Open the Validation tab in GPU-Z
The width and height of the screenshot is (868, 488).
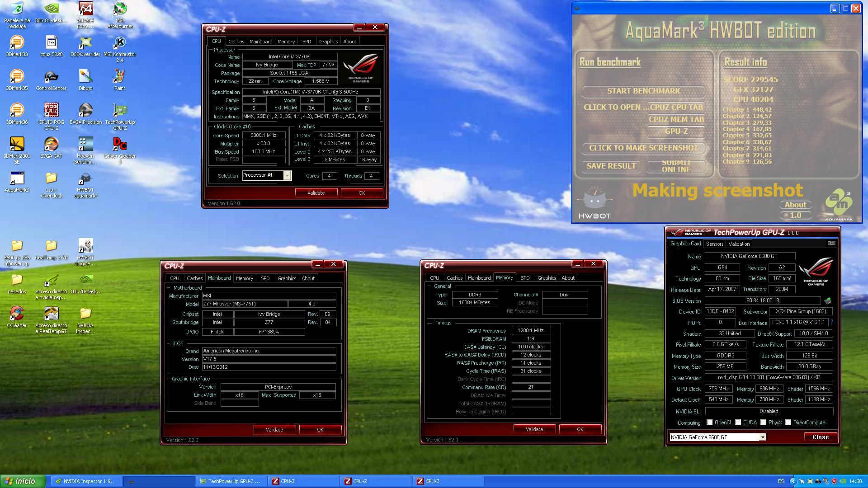tap(739, 244)
